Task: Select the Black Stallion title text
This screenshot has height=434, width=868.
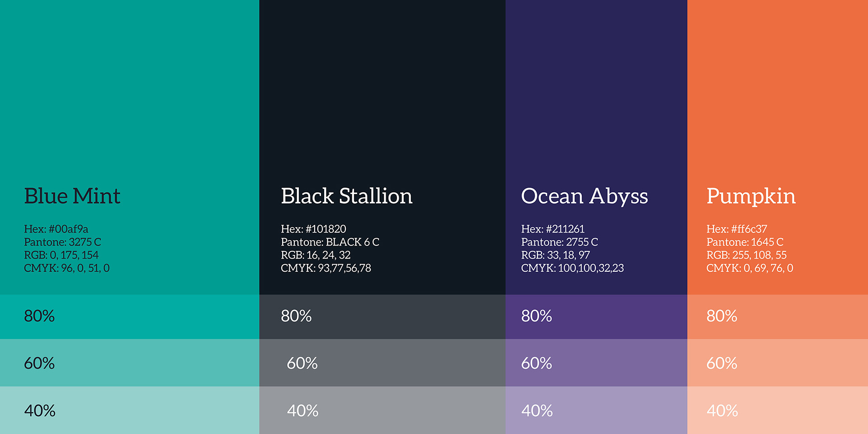Action: coord(346,196)
